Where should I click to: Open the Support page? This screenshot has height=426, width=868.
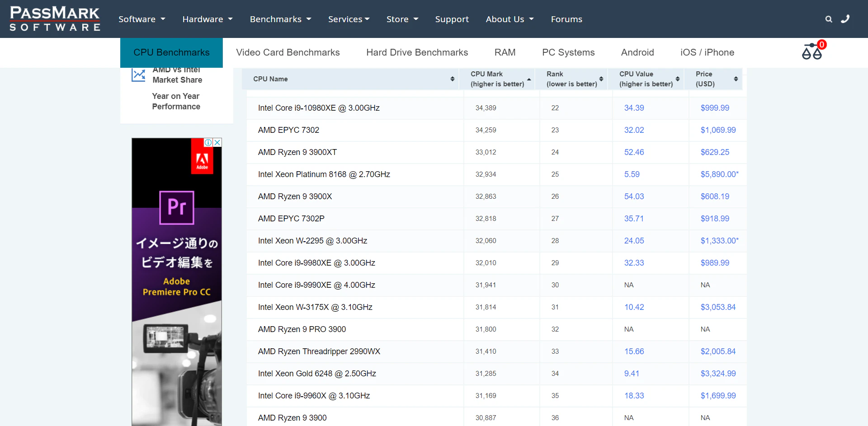[452, 19]
